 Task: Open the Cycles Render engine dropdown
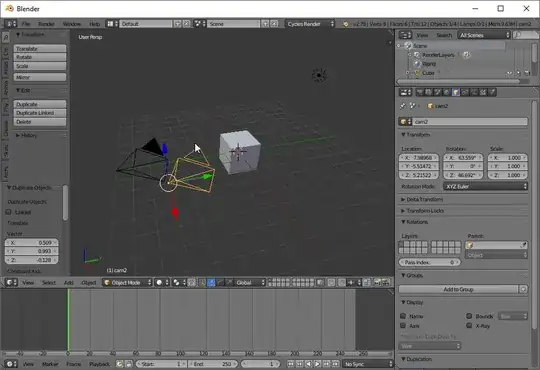310,24
